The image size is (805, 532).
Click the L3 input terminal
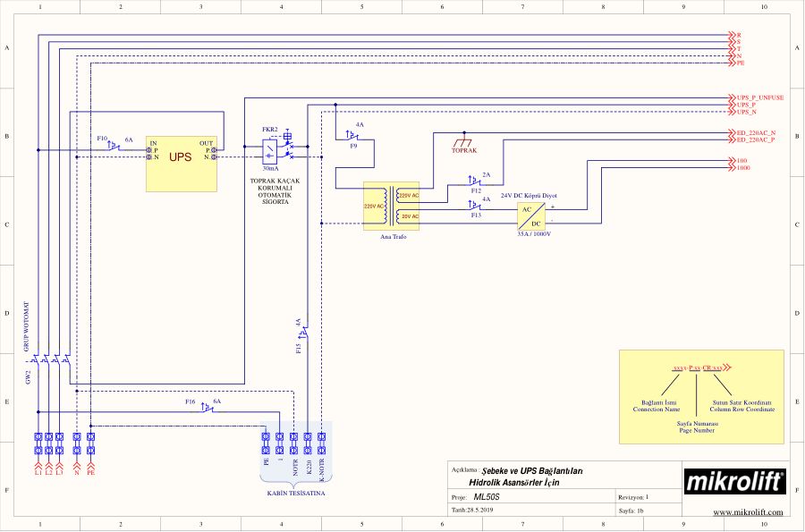click(60, 443)
